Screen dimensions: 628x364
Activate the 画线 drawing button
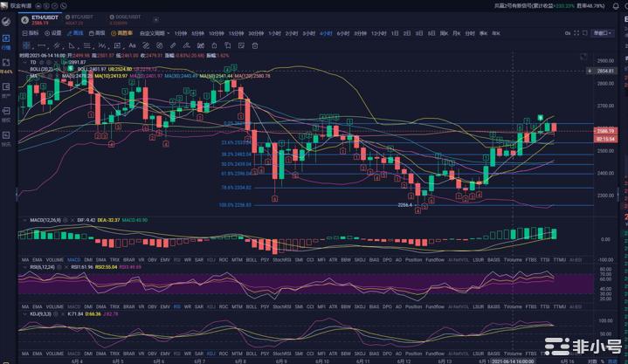point(75,33)
